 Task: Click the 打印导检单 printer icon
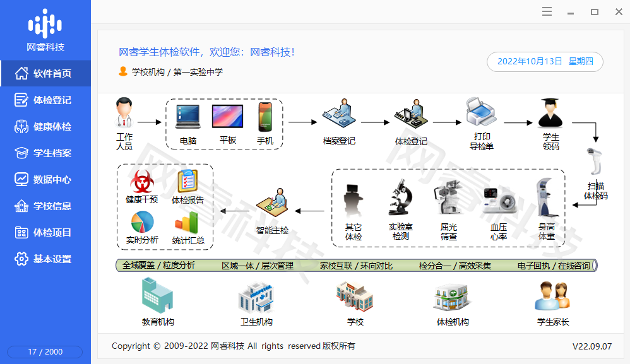point(481,114)
